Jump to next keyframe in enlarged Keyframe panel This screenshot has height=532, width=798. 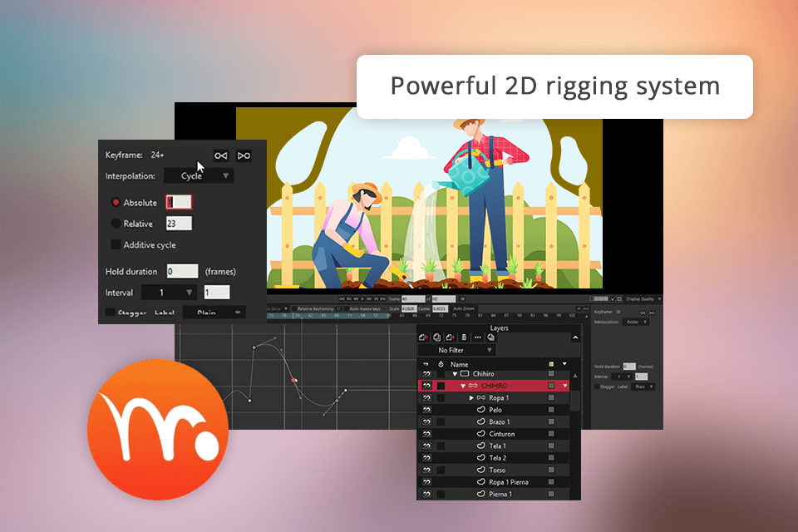click(244, 155)
